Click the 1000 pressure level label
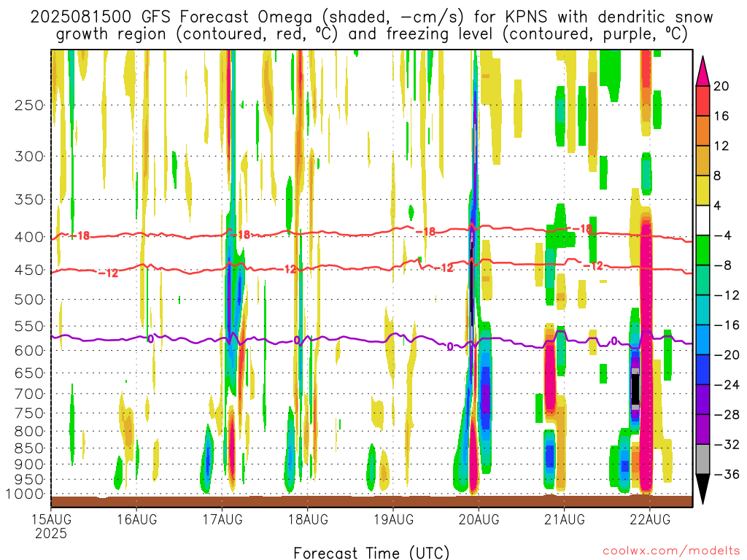 pyautogui.click(x=26, y=494)
